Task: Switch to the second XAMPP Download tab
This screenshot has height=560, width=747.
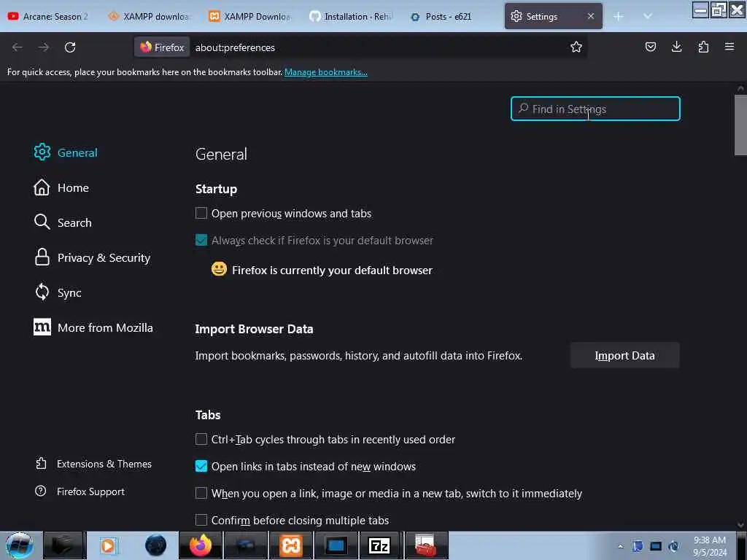Action: point(251,16)
